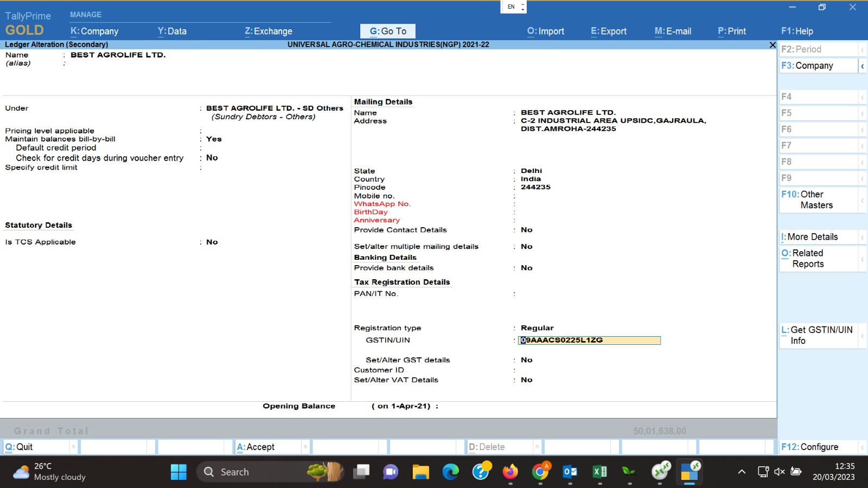Click the GSTIN/UIN input field
Screen dimensions: 868x488
(589, 341)
